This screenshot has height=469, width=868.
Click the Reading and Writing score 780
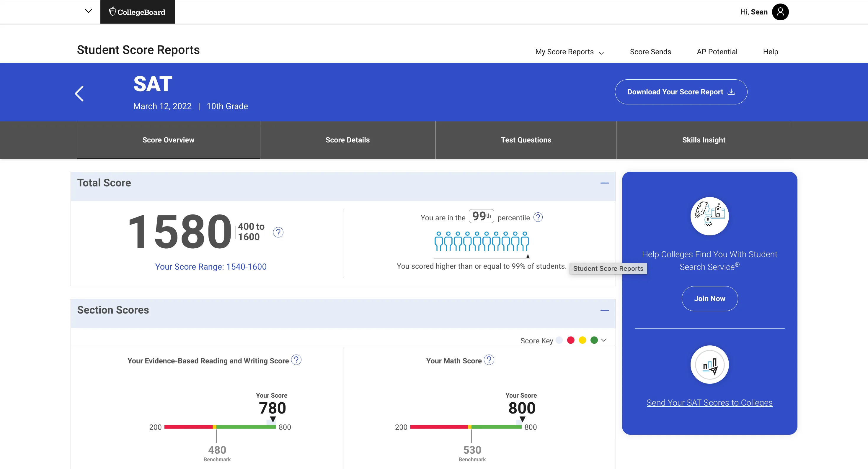click(272, 408)
